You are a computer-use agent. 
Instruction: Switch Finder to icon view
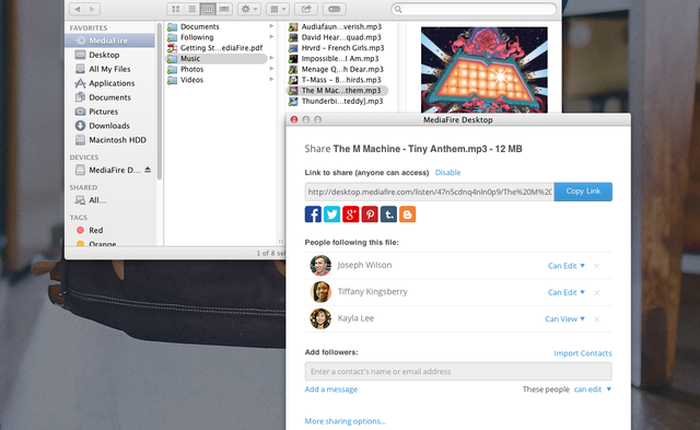pos(175,9)
